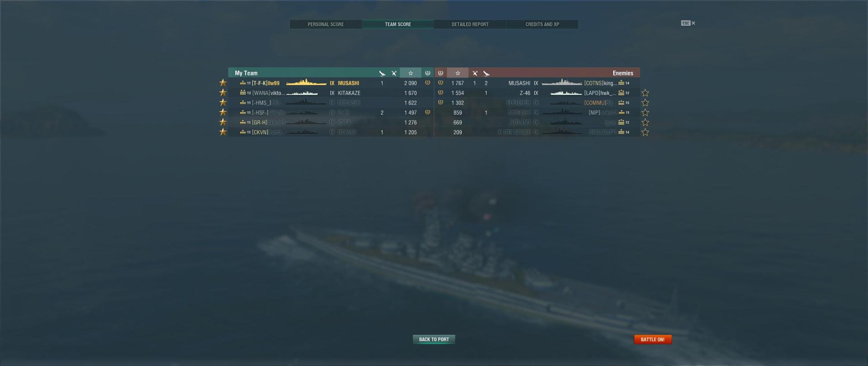Screen dimensions: 868x366
Task: Click the red Battle On! button
Action: pyautogui.click(x=653, y=339)
